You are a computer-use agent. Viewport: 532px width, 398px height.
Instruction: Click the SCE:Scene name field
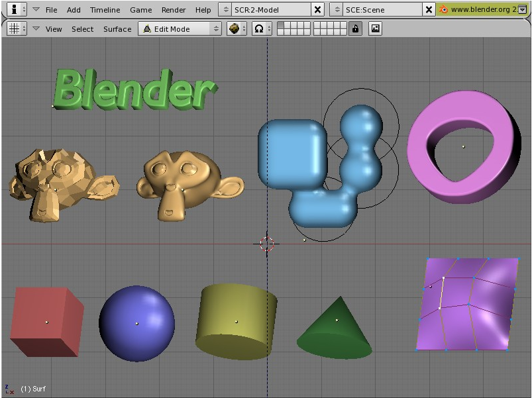point(382,10)
